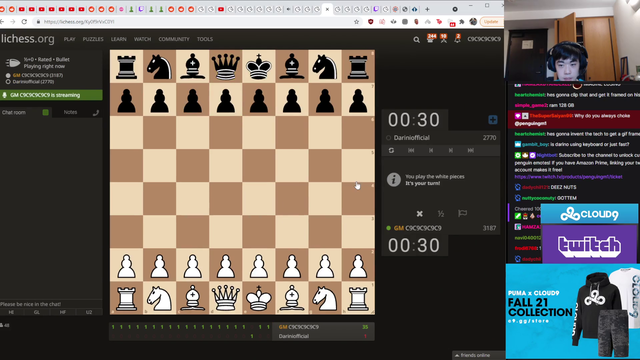640x360 pixels.
Task: Click the GM C9C9C9C9C9 is streaming banner
Action: click(51, 95)
